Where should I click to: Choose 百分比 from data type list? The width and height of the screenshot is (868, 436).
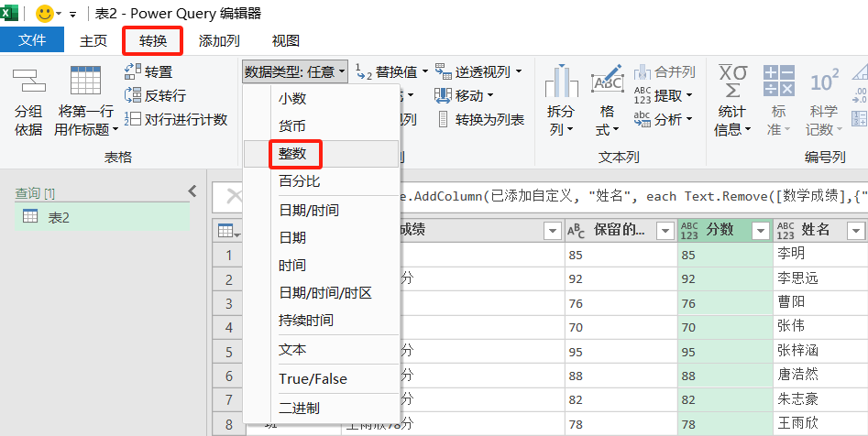tap(321, 181)
